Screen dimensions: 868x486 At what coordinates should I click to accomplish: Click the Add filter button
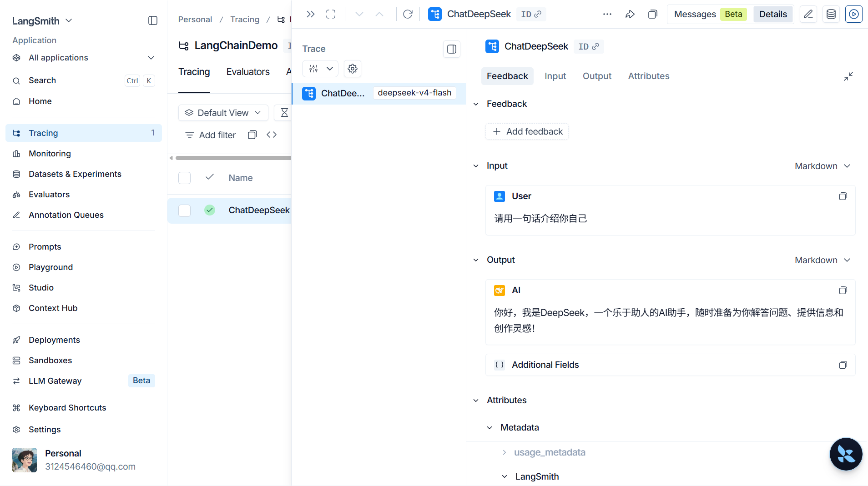(211, 135)
